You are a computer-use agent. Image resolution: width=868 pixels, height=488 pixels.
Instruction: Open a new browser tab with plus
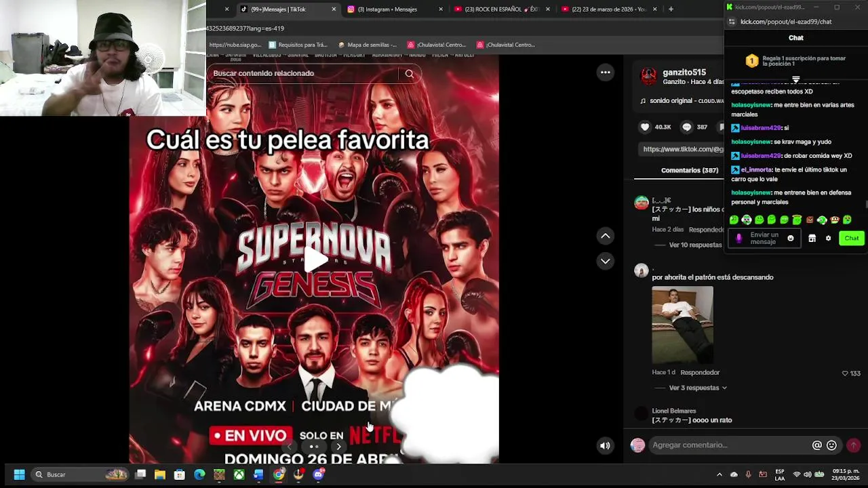[x=671, y=9]
